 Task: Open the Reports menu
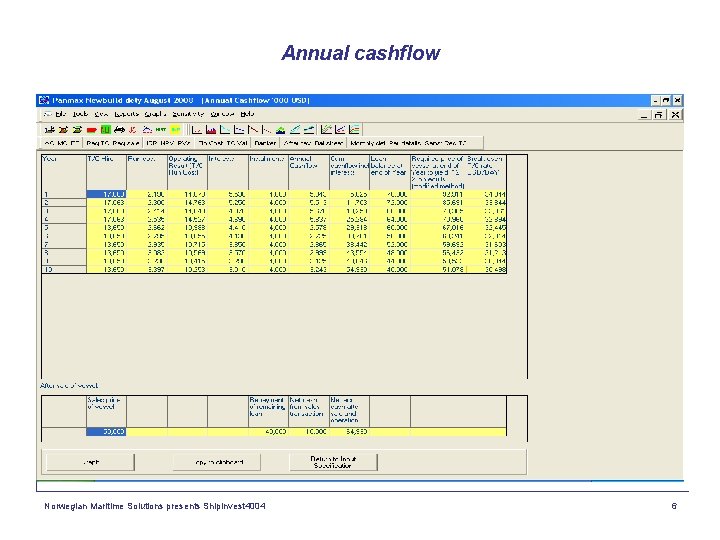pyautogui.click(x=127, y=114)
